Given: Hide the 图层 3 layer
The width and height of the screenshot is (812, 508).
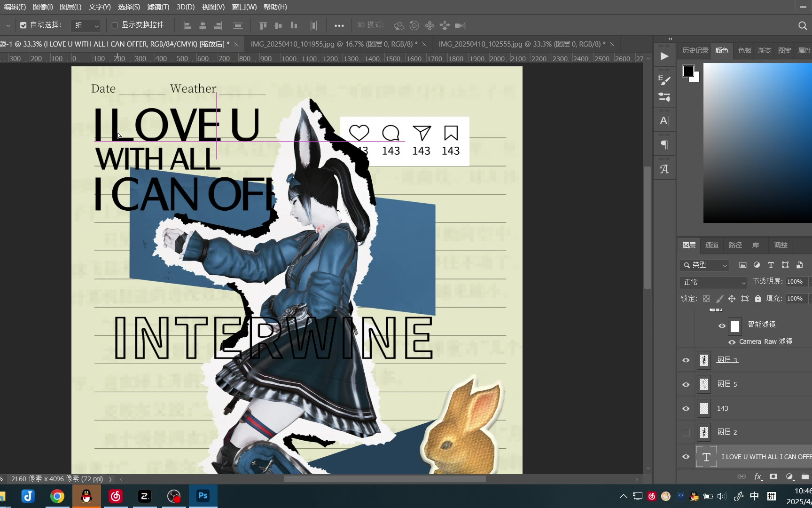Looking at the screenshot, I should [686, 360].
